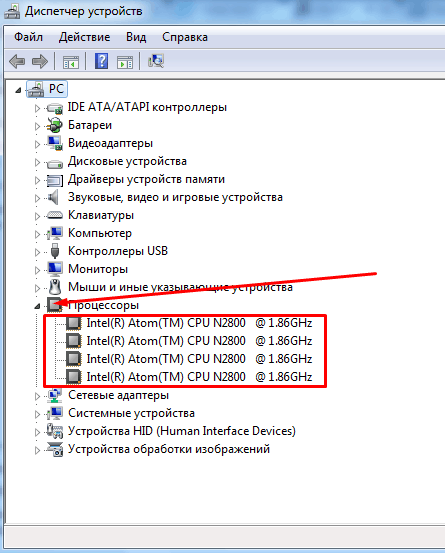Click the mouse devices icon
The width and height of the screenshot is (445, 553).
55,287
